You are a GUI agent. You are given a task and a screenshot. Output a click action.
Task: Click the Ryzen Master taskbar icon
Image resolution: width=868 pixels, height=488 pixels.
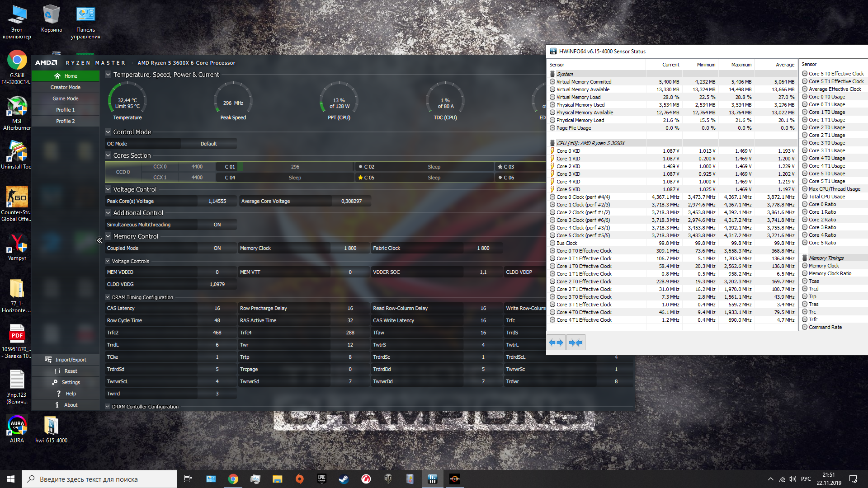click(x=454, y=479)
